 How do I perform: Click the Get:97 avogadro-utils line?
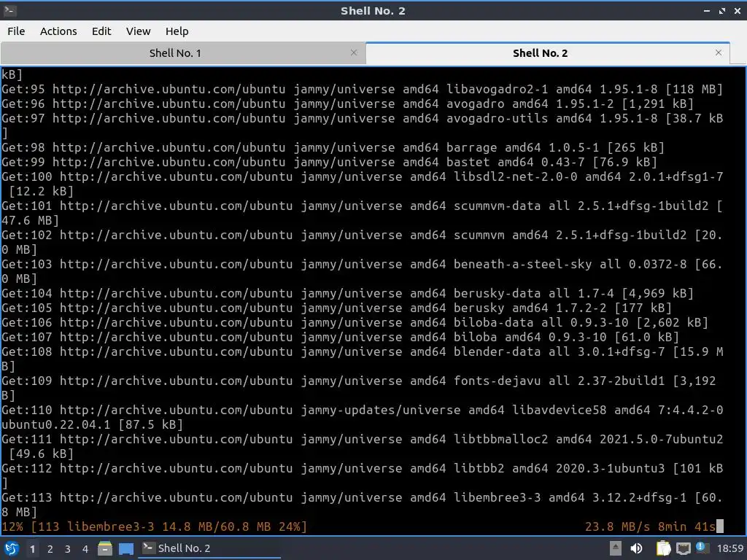point(362,125)
